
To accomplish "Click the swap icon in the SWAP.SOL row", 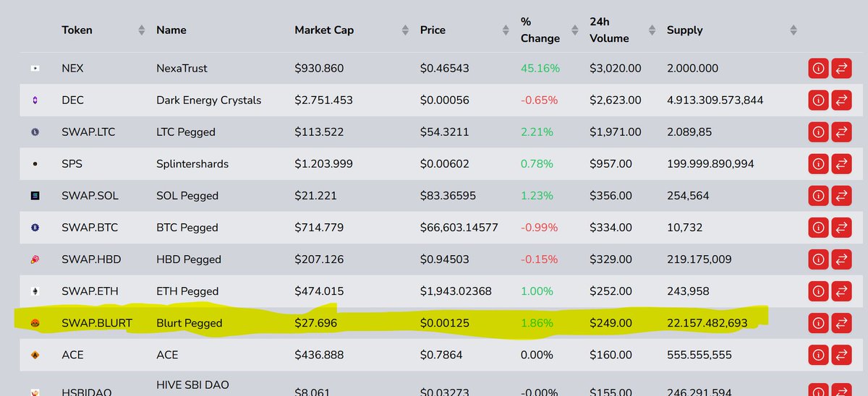I will coord(842,196).
